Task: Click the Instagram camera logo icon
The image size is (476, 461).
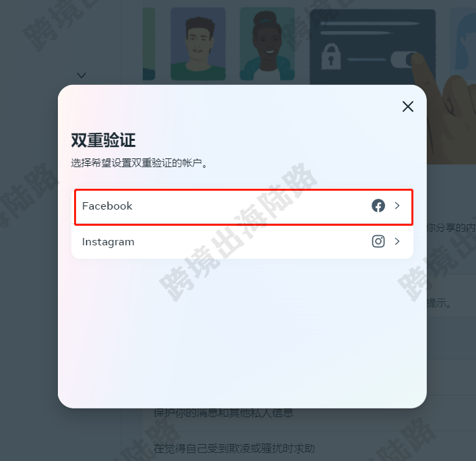Action: tap(378, 241)
